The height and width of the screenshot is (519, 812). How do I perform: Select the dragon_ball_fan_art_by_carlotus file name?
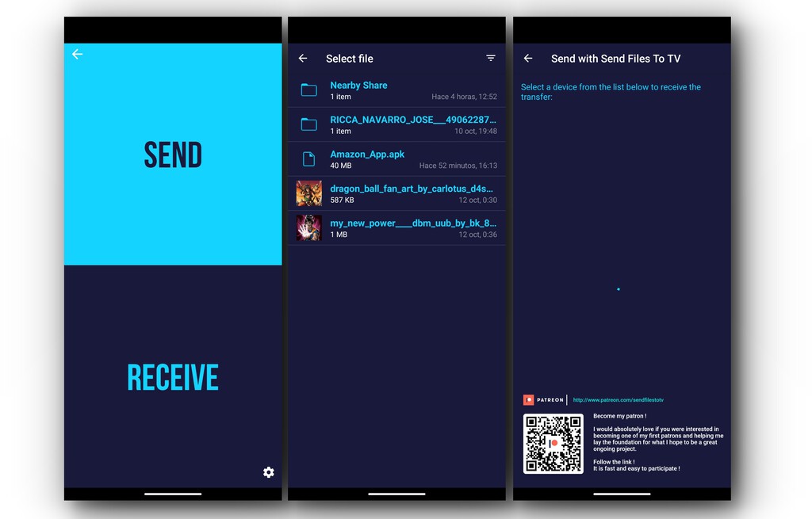[412, 189]
